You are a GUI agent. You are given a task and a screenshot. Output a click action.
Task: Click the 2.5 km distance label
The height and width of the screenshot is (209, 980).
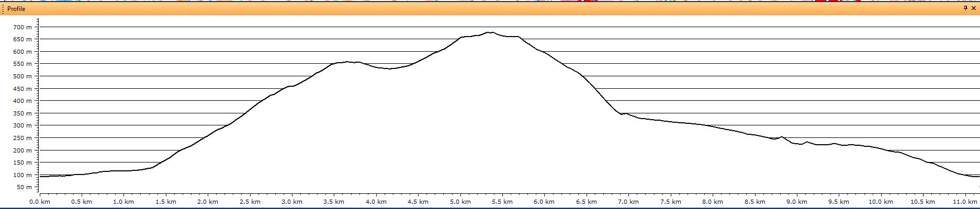(x=250, y=202)
